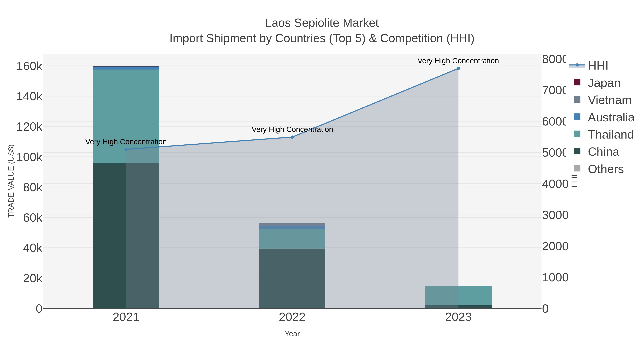Click the rotated 'HHI' right axis title

point(574,181)
